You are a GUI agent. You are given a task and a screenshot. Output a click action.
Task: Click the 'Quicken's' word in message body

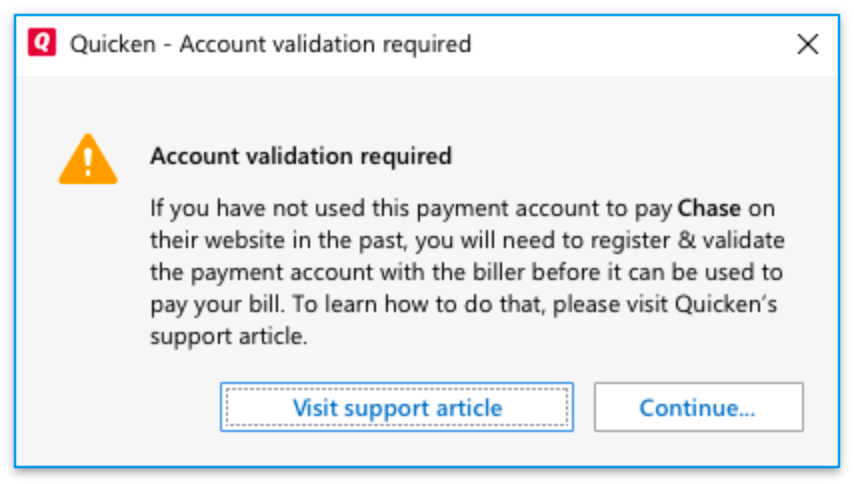(x=726, y=304)
